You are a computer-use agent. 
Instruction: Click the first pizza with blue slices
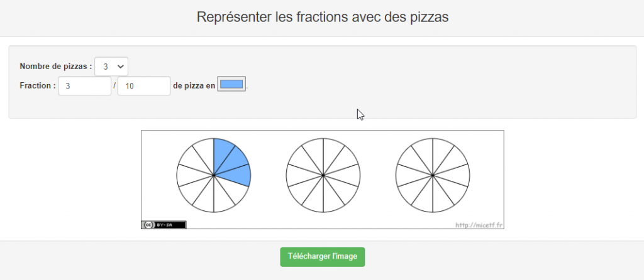214,175
